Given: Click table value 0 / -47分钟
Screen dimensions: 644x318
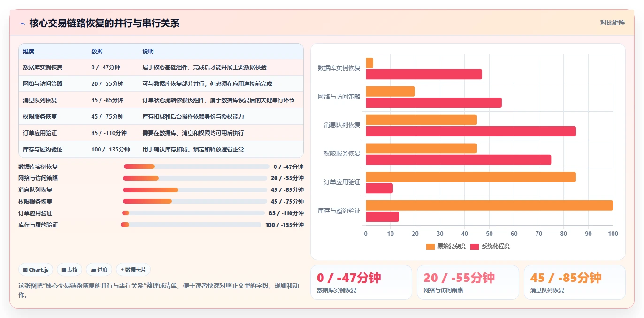Looking at the screenshot, I should click(106, 68).
